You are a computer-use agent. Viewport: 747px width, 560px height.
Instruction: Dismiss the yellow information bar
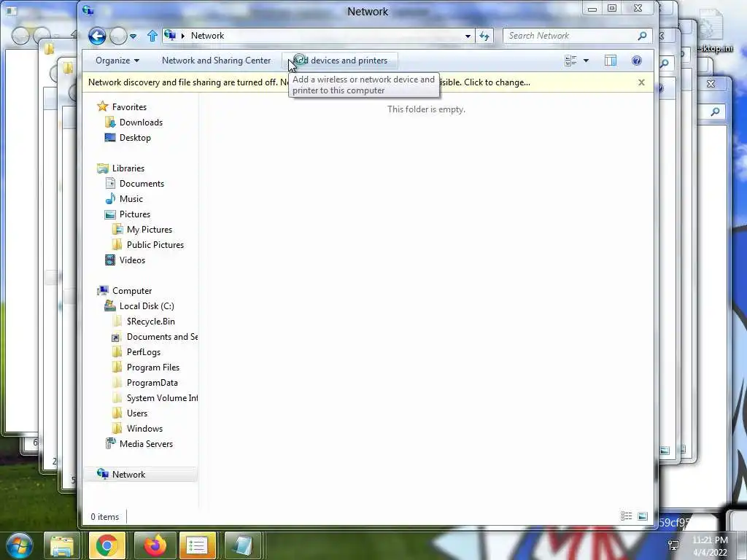[642, 82]
